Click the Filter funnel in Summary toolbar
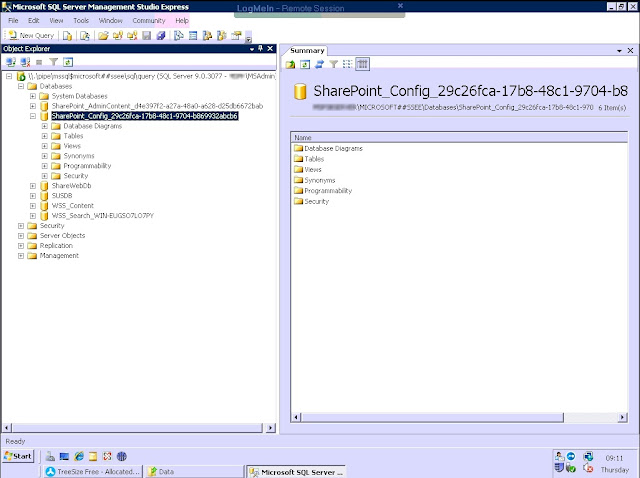640x478 pixels. click(333, 64)
